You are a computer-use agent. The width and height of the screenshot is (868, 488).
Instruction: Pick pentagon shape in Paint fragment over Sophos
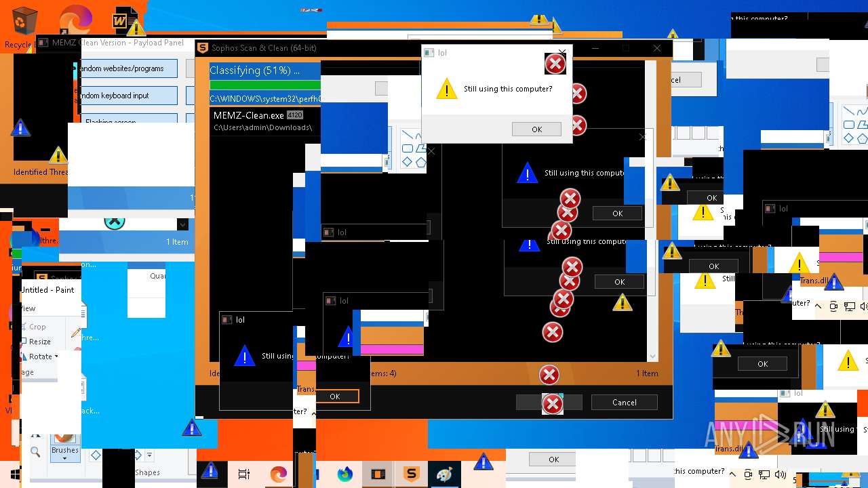tap(420, 162)
